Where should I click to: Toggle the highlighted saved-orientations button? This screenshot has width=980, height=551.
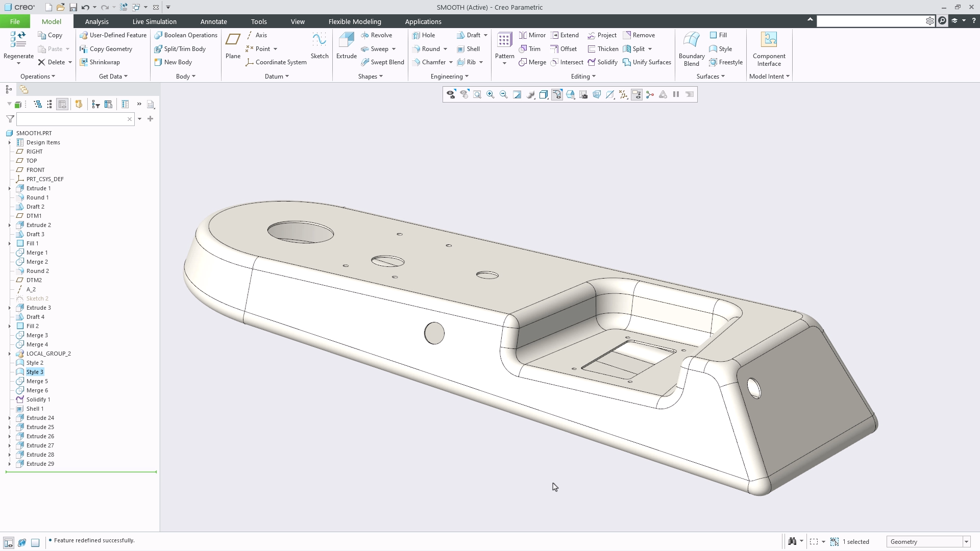(557, 94)
